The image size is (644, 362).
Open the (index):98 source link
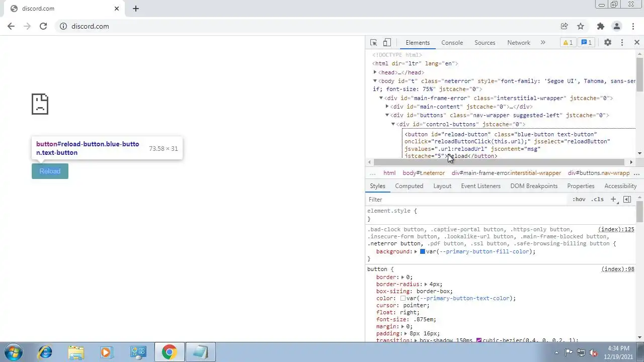tap(618, 269)
